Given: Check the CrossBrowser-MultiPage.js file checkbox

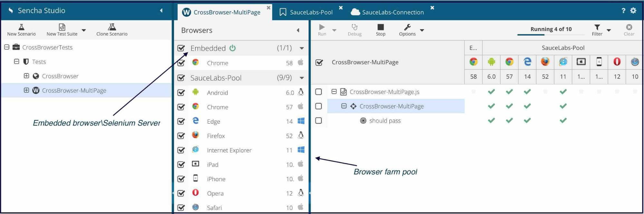Looking at the screenshot, I should click(318, 92).
